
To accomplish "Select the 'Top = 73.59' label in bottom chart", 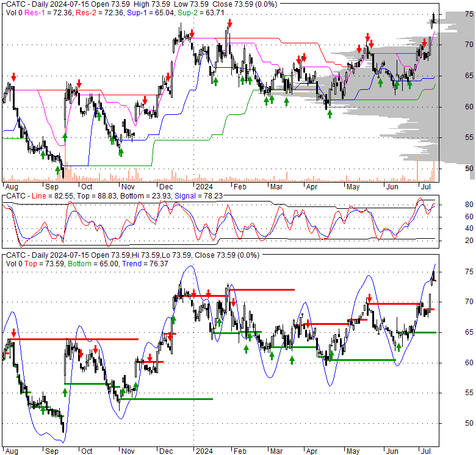I will [x=45, y=264].
